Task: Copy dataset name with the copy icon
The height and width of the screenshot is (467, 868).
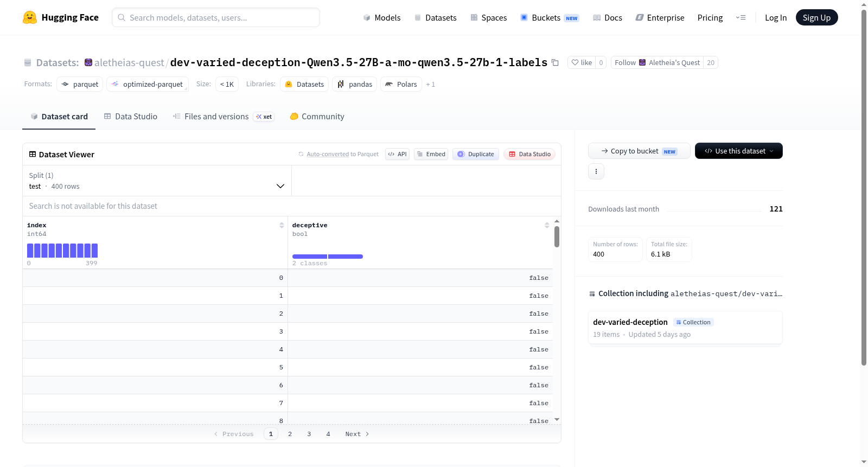Action: (x=555, y=62)
